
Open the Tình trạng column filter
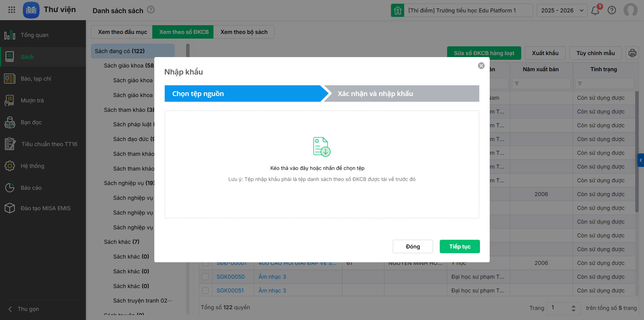pyautogui.click(x=580, y=83)
